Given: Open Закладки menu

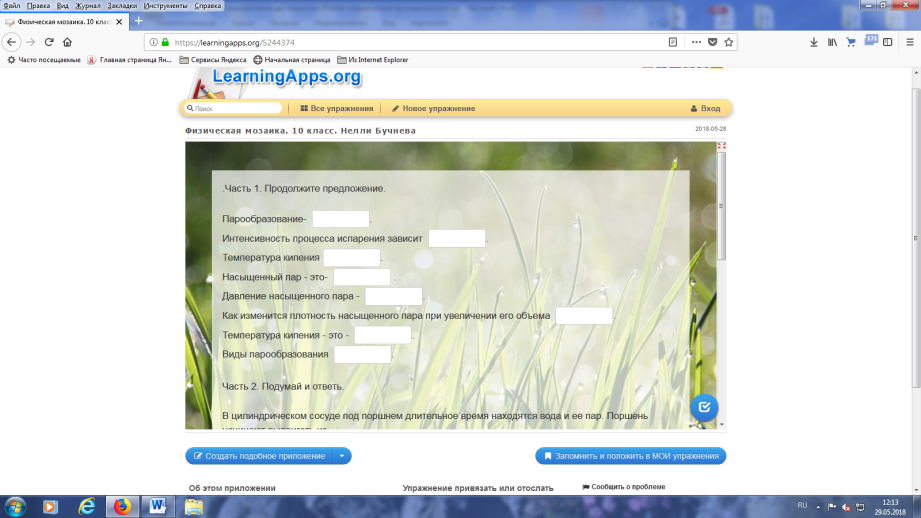Looking at the screenshot, I should click(x=122, y=5).
